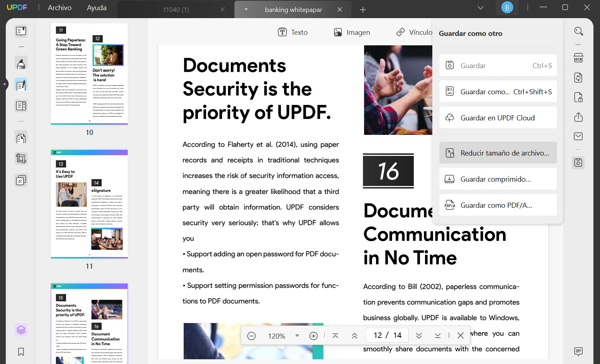Activate the Imagen editing tool

pyautogui.click(x=352, y=32)
